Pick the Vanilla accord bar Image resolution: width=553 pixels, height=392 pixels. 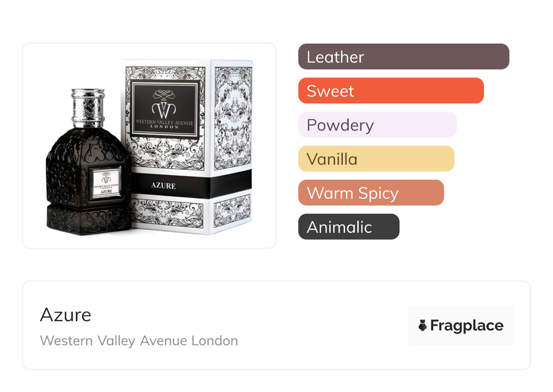pyautogui.click(x=376, y=159)
